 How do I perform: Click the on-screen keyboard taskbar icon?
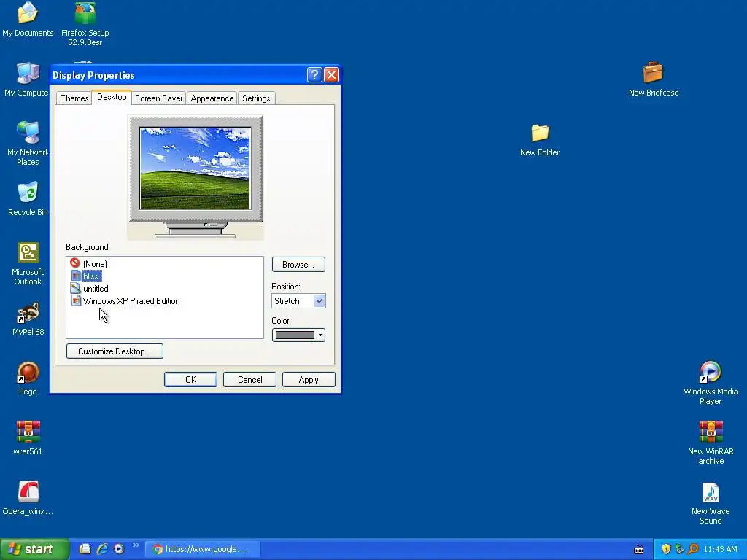[639, 550]
